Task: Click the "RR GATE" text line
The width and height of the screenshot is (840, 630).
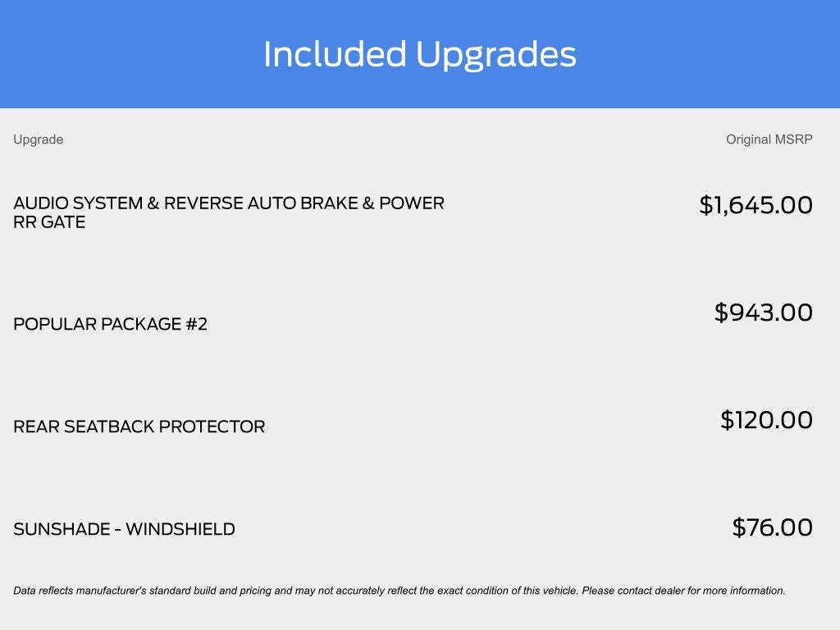Action: tap(49, 222)
